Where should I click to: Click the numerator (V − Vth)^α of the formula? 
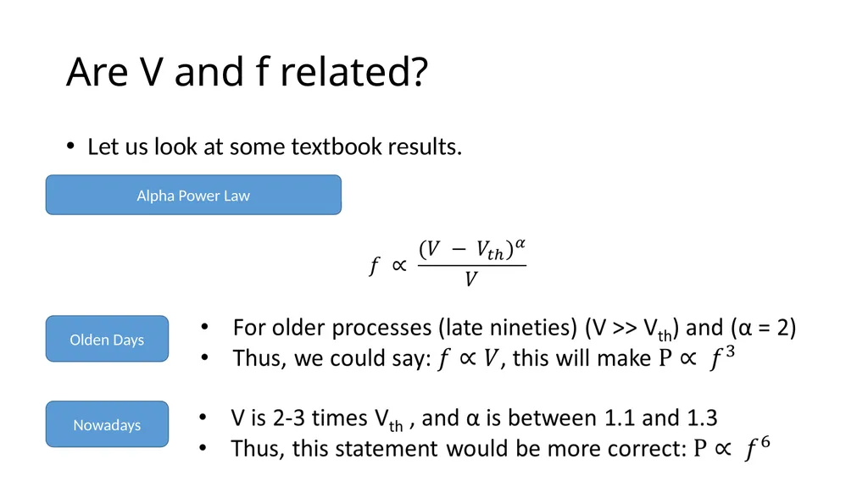(x=471, y=250)
